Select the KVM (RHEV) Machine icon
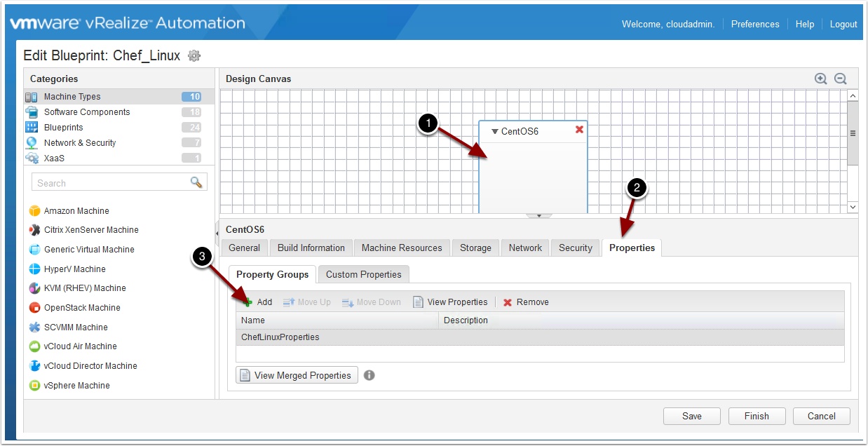 coord(34,288)
